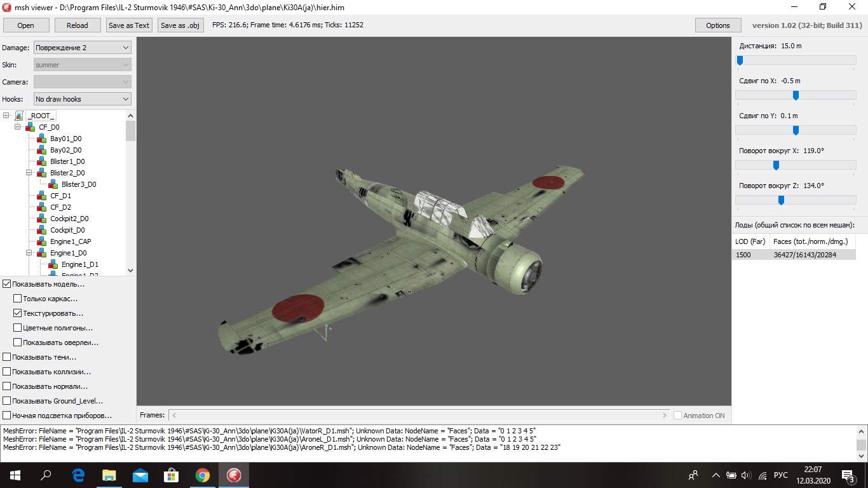
Task: Click the Save as Text button
Action: [129, 25]
